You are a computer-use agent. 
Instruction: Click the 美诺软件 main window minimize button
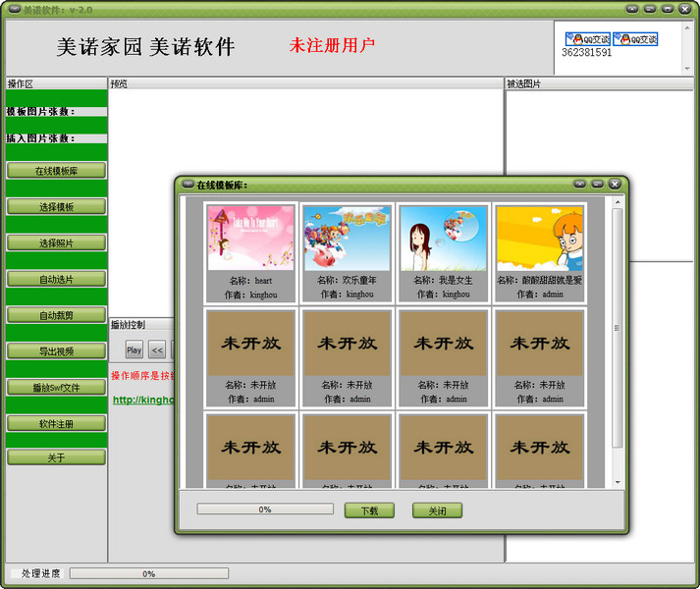point(650,9)
